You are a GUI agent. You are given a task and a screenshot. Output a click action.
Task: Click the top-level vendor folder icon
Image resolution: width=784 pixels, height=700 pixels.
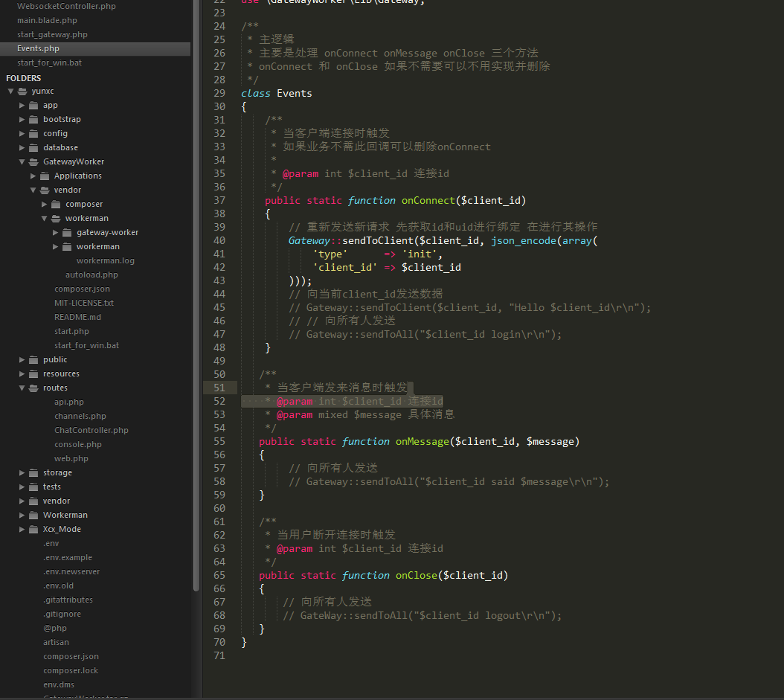point(33,501)
